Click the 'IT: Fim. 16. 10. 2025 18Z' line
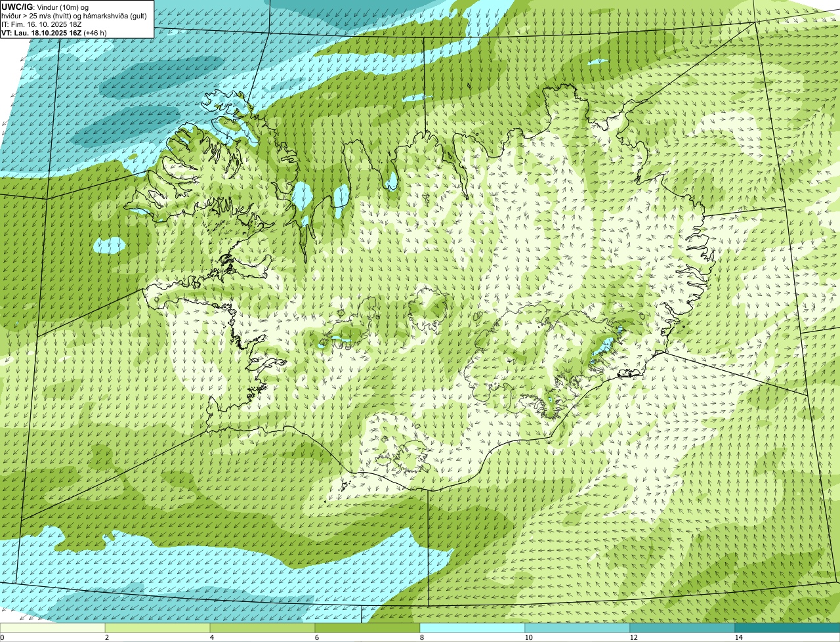 click(x=41, y=24)
